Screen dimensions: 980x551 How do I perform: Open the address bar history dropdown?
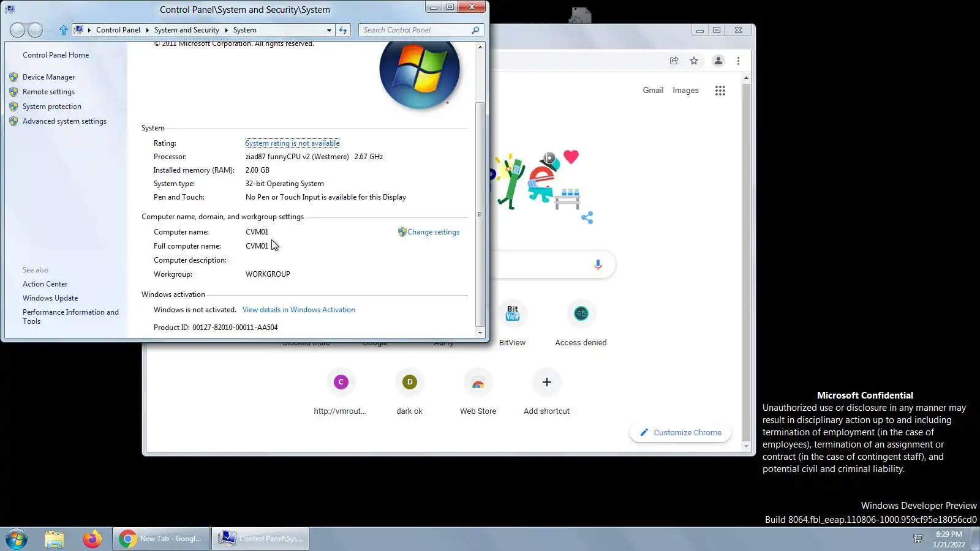[x=329, y=30]
